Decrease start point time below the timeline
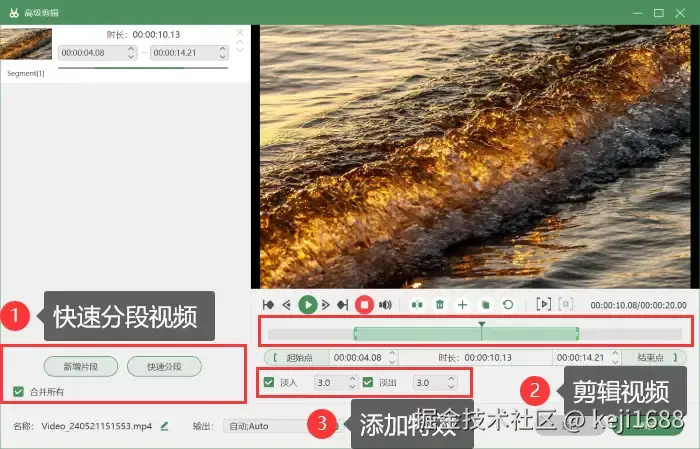700x449 pixels. 392,361
